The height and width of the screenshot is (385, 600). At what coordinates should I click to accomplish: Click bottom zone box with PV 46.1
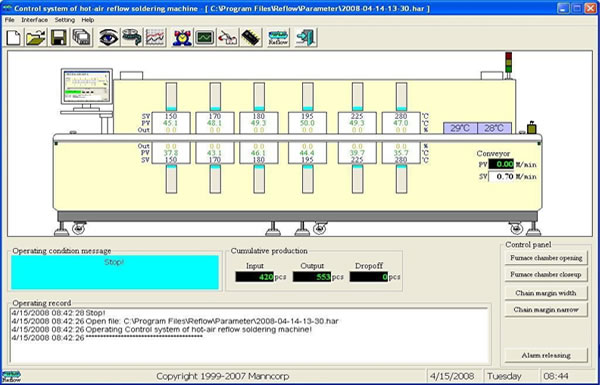(x=259, y=153)
